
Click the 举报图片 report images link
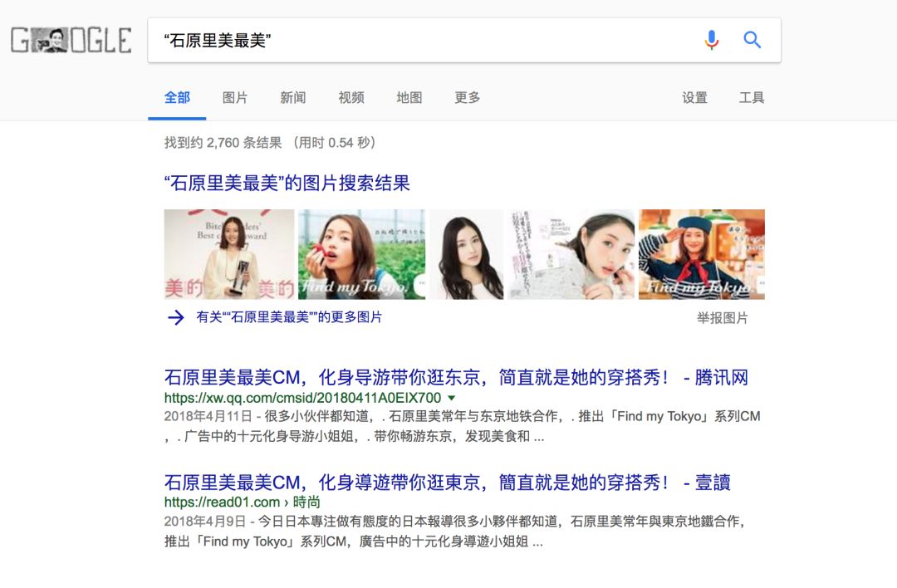(x=722, y=318)
